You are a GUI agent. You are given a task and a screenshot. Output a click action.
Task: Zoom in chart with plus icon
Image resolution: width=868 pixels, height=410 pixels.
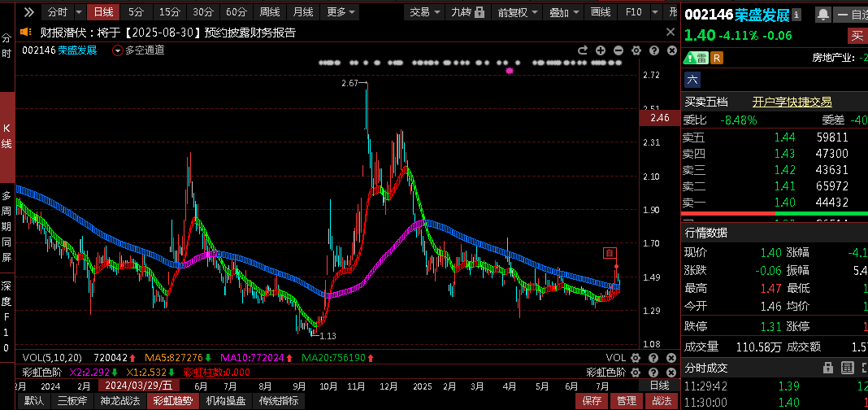(601, 50)
